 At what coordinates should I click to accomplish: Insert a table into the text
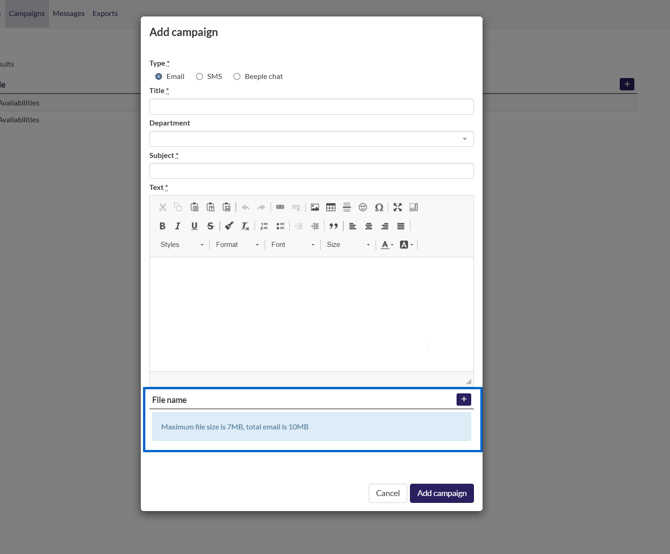[x=331, y=207]
